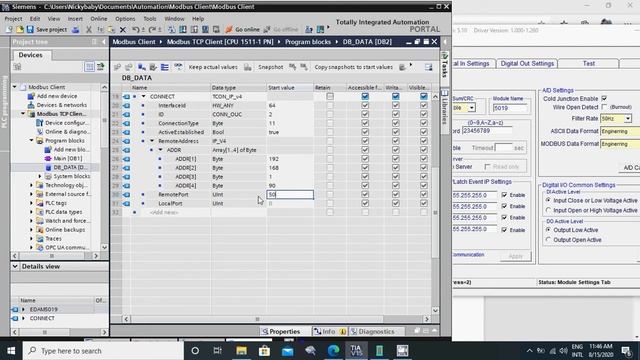Click the Open project folder icon

[20, 29]
